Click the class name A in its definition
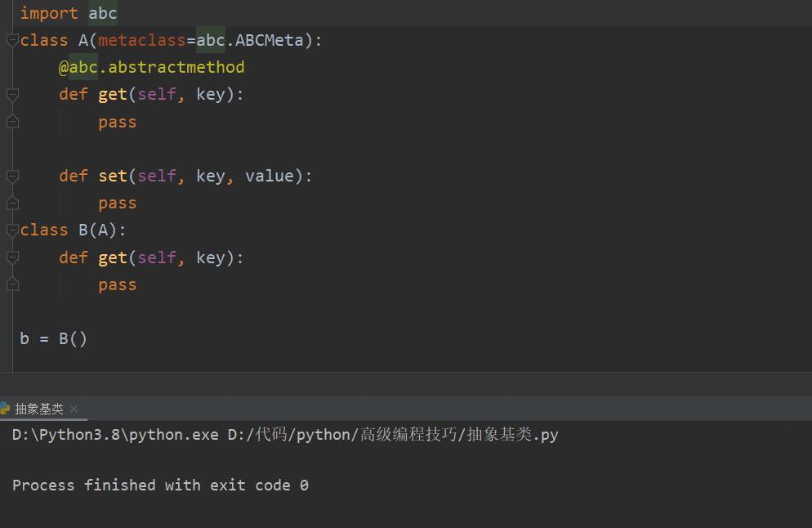812x528 pixels. coord(82,39)
